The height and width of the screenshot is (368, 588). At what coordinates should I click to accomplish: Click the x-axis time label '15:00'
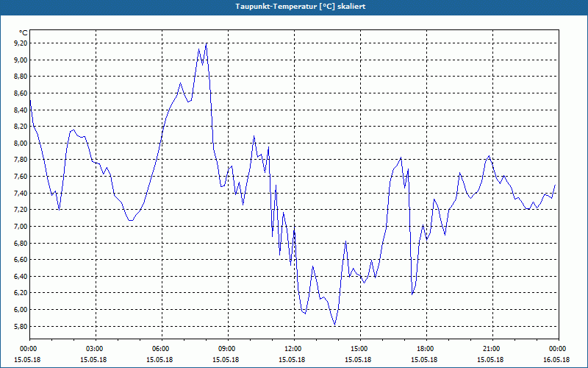(360, 349)
